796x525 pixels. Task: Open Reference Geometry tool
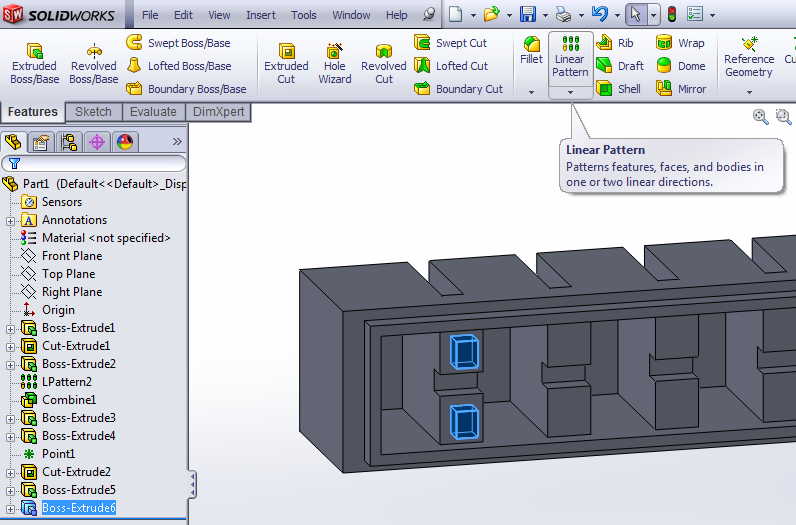pyautogui.click(x=749, y=57)
